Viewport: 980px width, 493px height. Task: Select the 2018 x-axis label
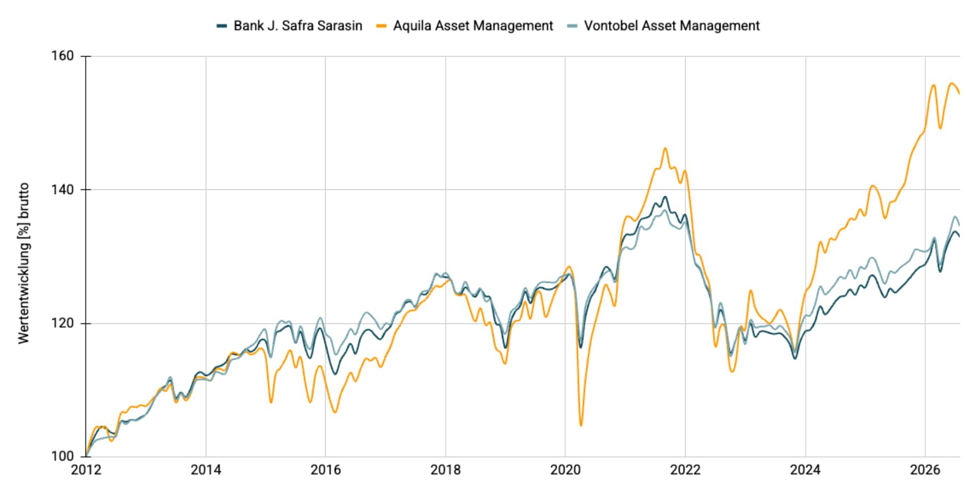click(x=446, y=470)
